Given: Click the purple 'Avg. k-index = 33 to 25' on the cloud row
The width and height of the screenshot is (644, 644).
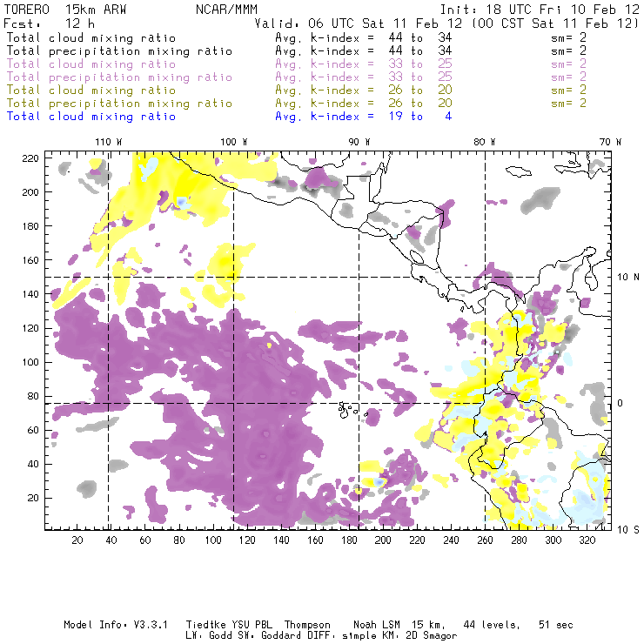Looking at the screenshot, I should (x=364, y=64).
